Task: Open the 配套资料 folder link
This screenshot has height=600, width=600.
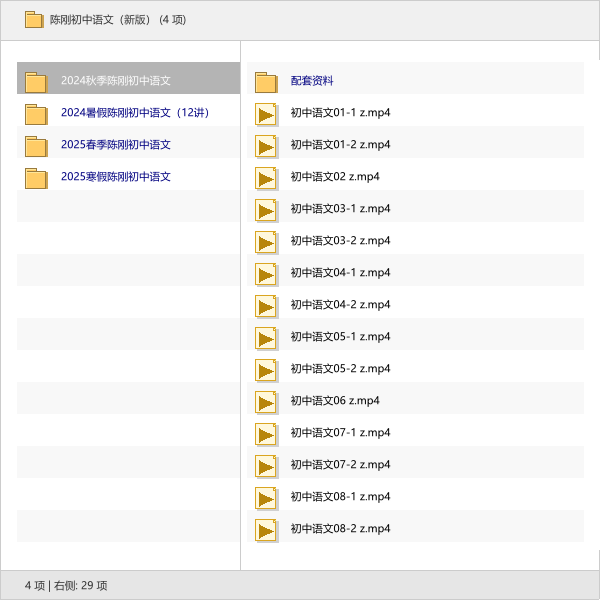Action: click(x=312, y=81)
